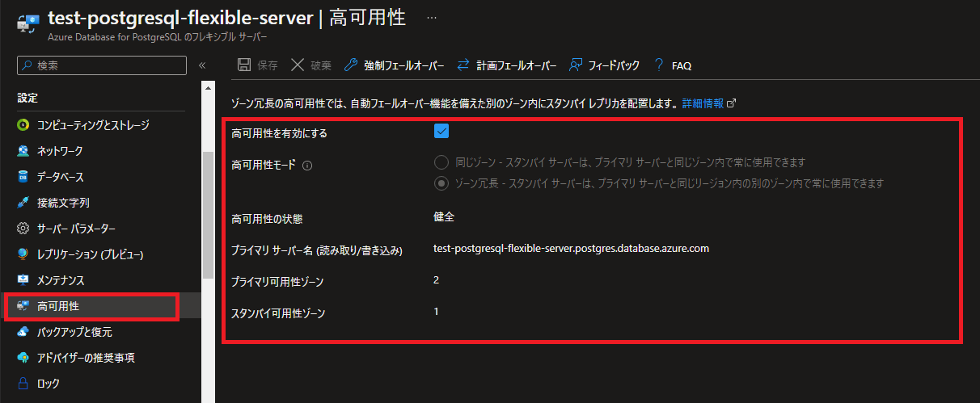Click 高可用性 sidebar icon

tap(23, 306)
